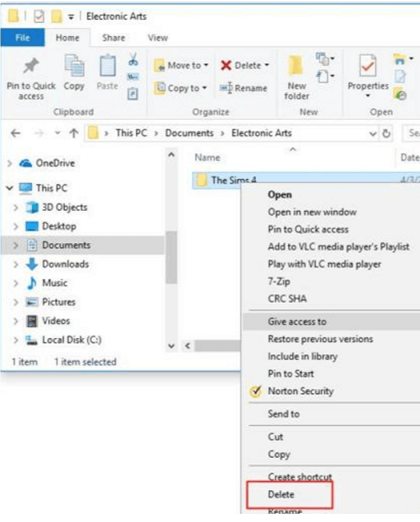Screen dimensions: 420x522
Task: Choose Pin to Start in context menu
Action: 291,373
